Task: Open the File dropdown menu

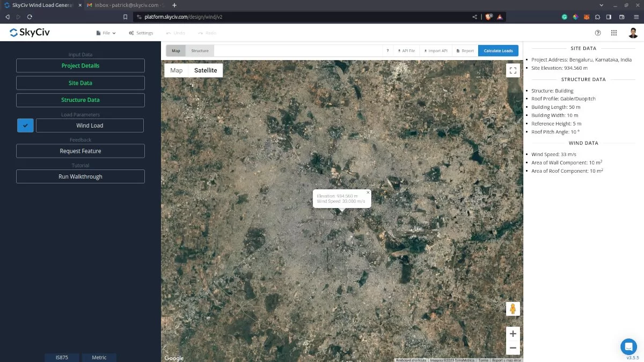Action: (106, 33)
